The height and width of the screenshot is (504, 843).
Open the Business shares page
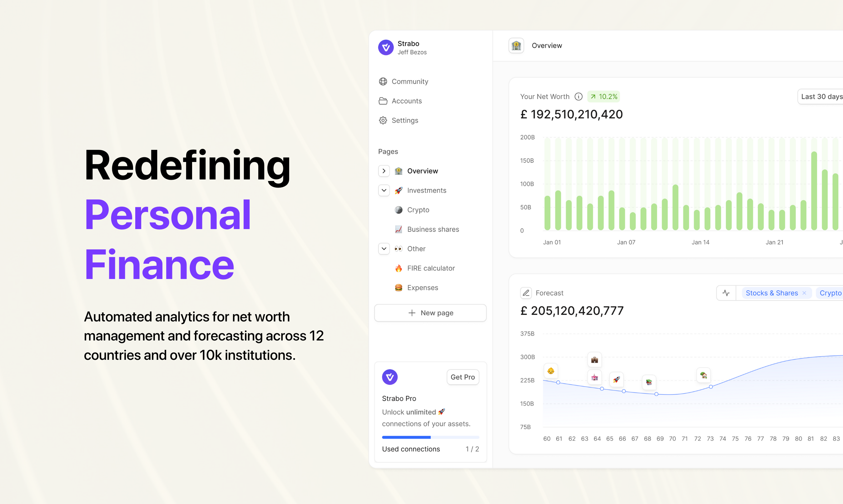pos(433,229)
